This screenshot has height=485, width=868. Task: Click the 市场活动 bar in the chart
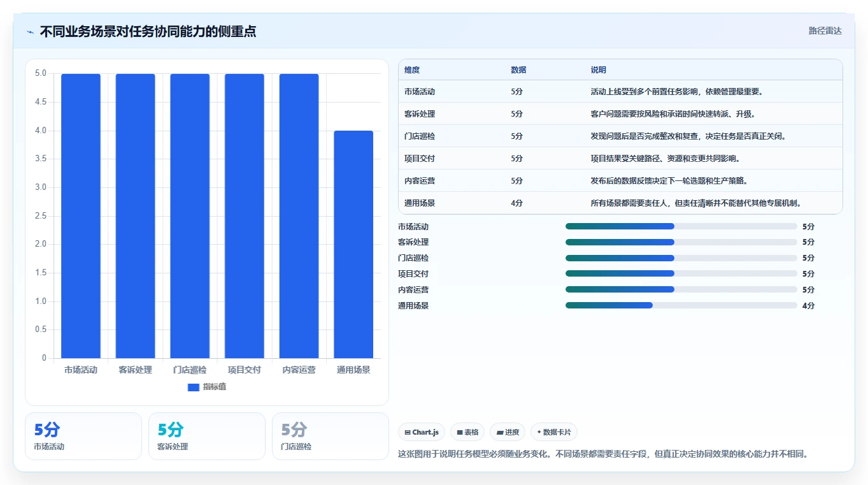(81, 216)
